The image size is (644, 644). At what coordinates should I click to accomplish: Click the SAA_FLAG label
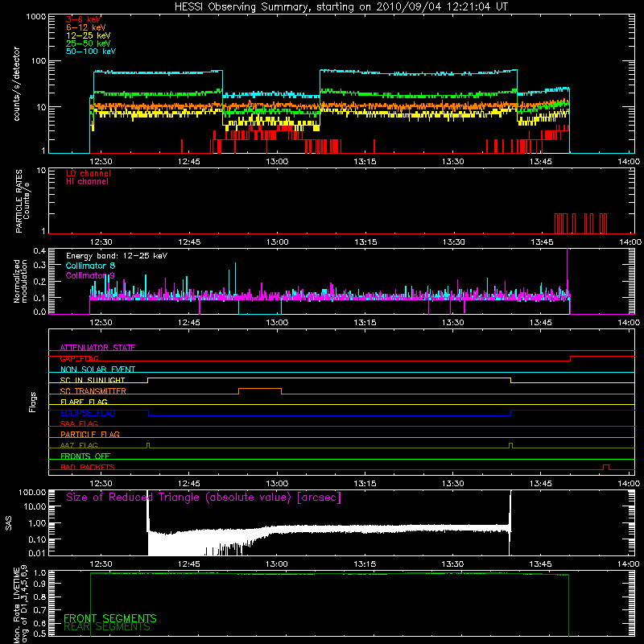(79, 423)
